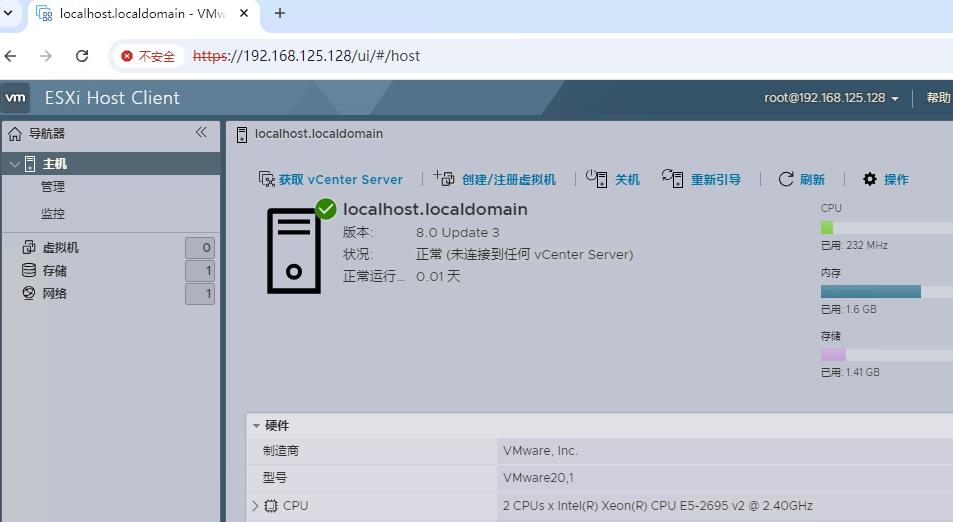Click the CPU usage bar
953x522 pixels.
(887, 228)
